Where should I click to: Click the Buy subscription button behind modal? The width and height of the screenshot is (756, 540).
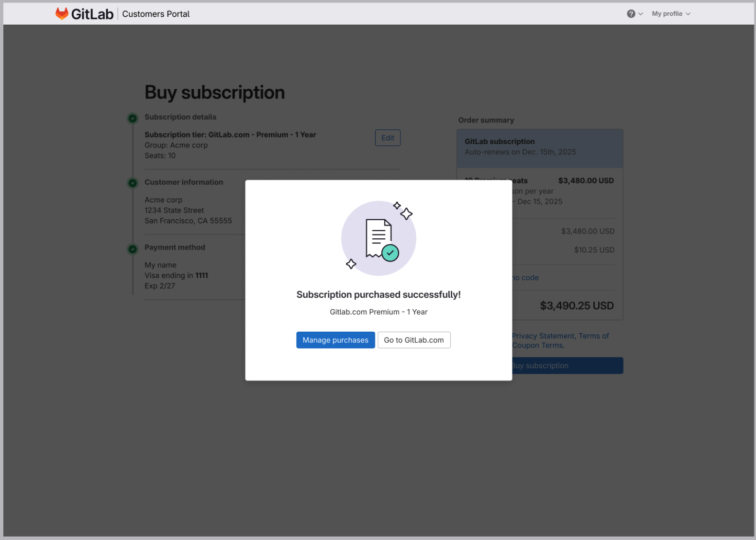567,366
